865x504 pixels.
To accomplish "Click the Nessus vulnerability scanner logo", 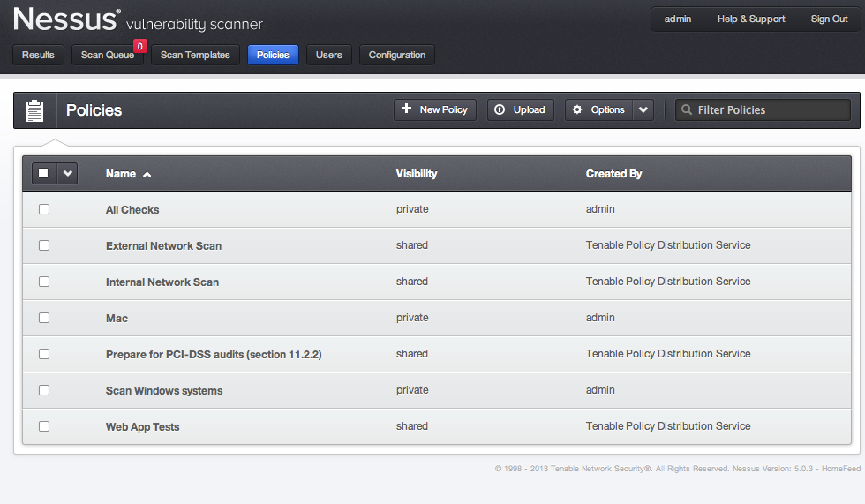I will click(138, 19).
